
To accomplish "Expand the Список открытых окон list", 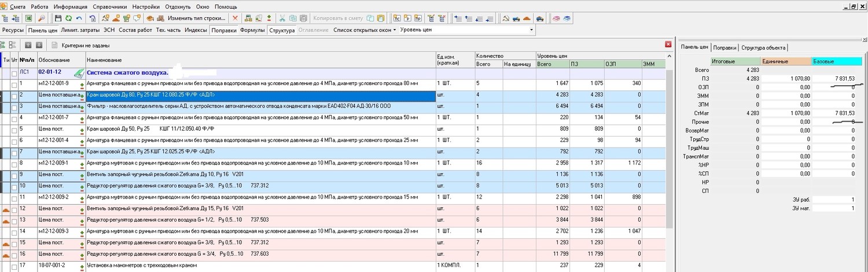I will point(364,30).
